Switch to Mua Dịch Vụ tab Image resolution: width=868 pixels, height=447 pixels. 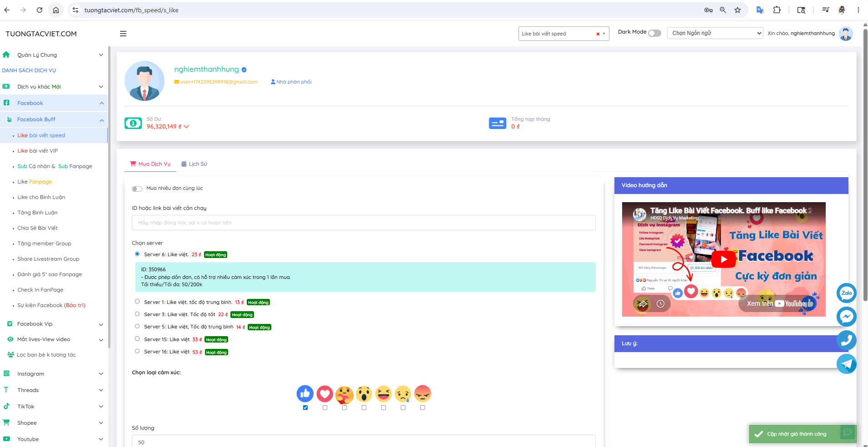(x=150, y=164)
